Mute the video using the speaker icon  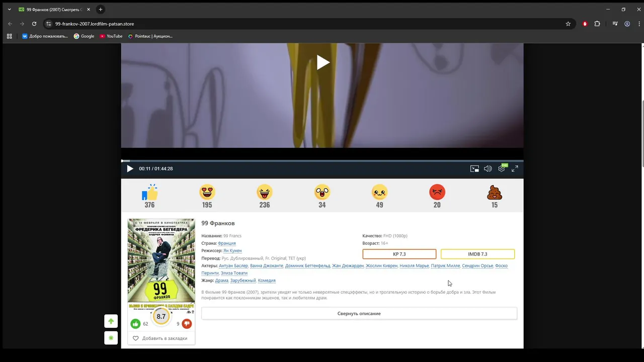point(488,169)
